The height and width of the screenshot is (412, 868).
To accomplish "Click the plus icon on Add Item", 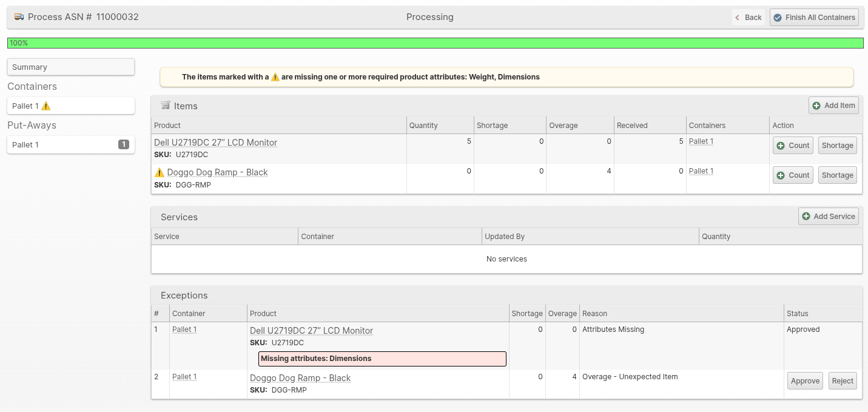I will 816,106.
